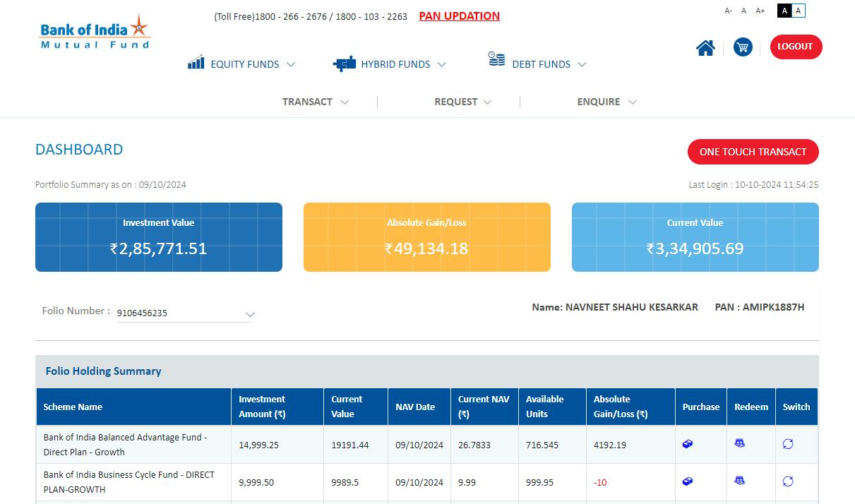Expand the Equity Funds dropdown

point(290,64)
